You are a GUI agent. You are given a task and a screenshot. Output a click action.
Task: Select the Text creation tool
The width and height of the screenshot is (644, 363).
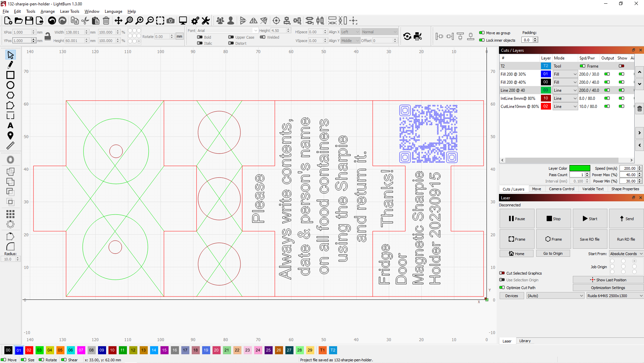(x=10, y=126)
